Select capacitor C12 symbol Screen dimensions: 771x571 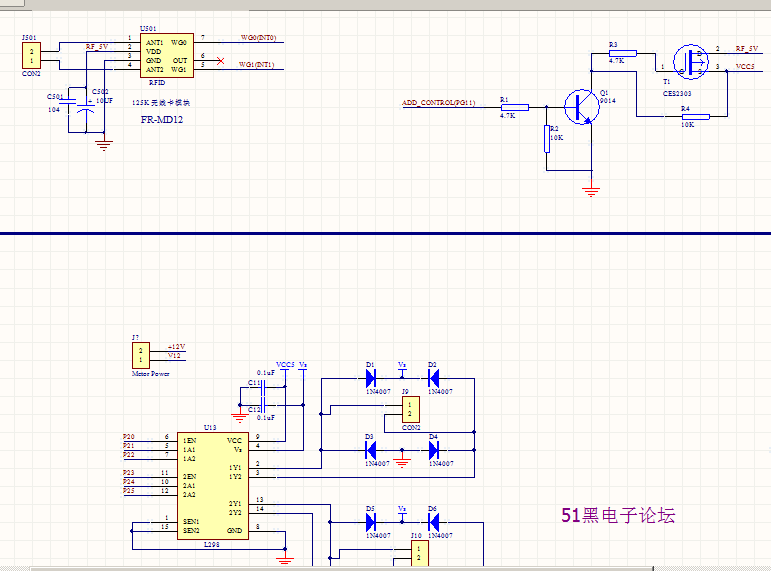point(263,405)
